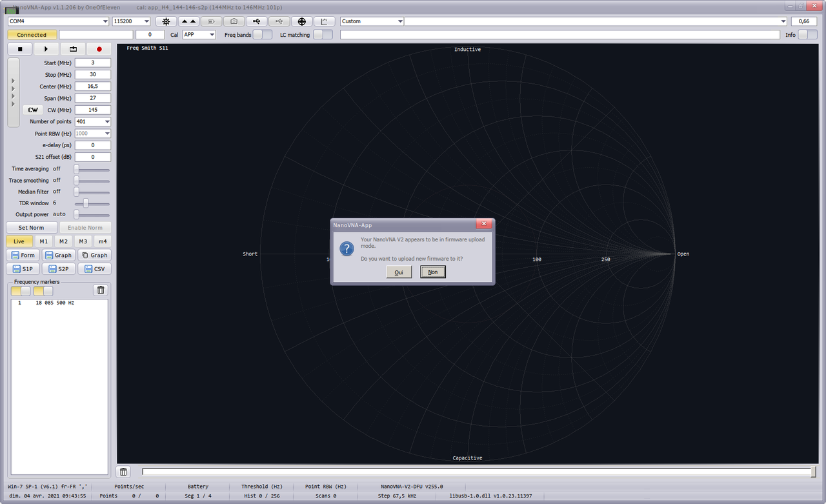Toggle first frequency markers switch

(x=21, y=291)
